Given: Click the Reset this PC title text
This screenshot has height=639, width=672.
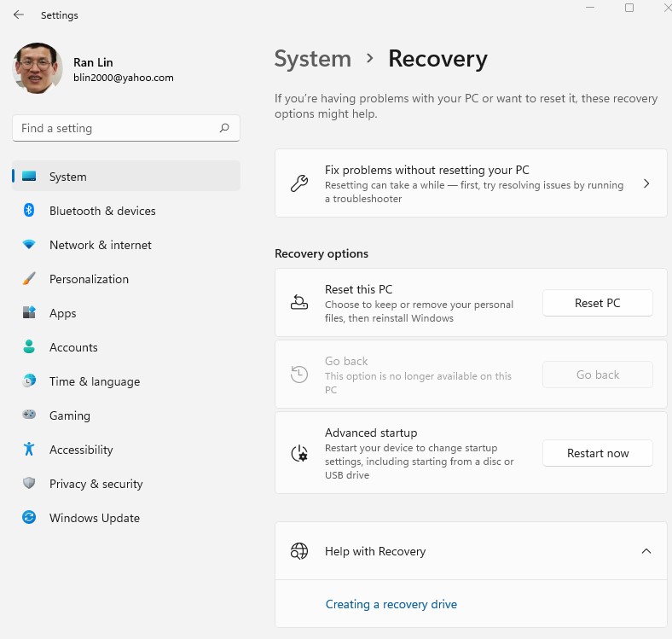Looking at the screenshot, I should pos(358,289).
